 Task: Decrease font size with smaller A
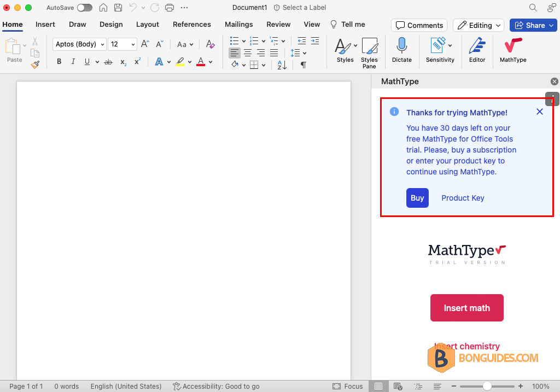[x=160, y=44]
